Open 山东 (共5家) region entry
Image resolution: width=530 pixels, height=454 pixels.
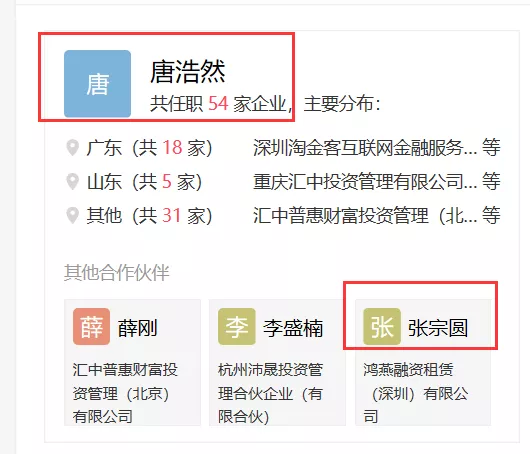[x=144, y=182]
